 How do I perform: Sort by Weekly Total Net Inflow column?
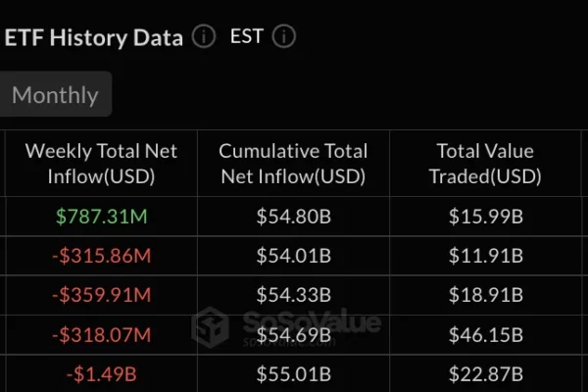click(101, 164)
